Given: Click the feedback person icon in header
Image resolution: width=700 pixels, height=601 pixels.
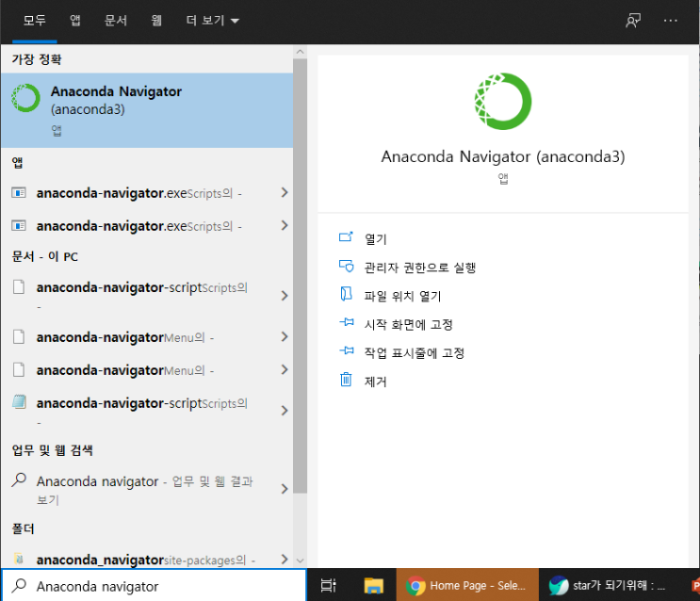Looking at the screenshot, I should (x=632, y=21).
